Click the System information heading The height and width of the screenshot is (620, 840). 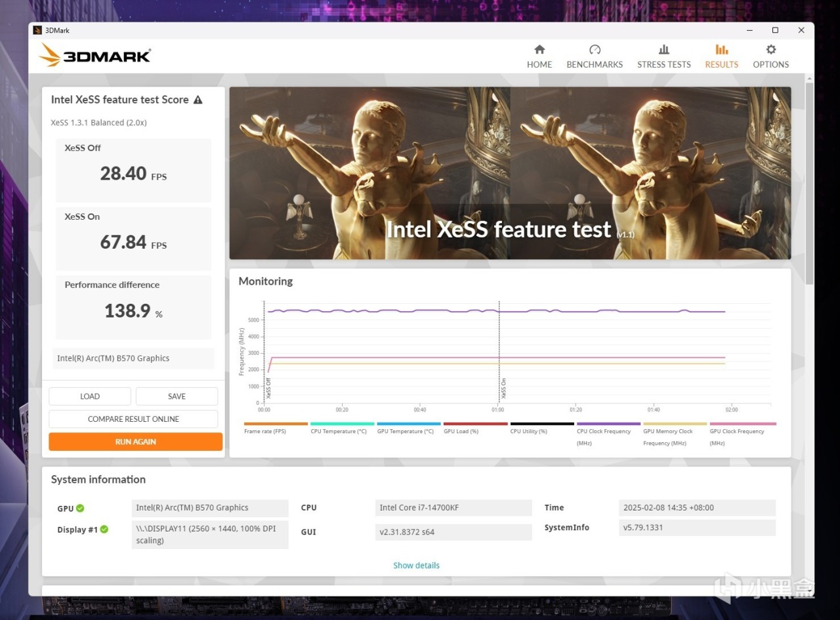coord(98,480)
